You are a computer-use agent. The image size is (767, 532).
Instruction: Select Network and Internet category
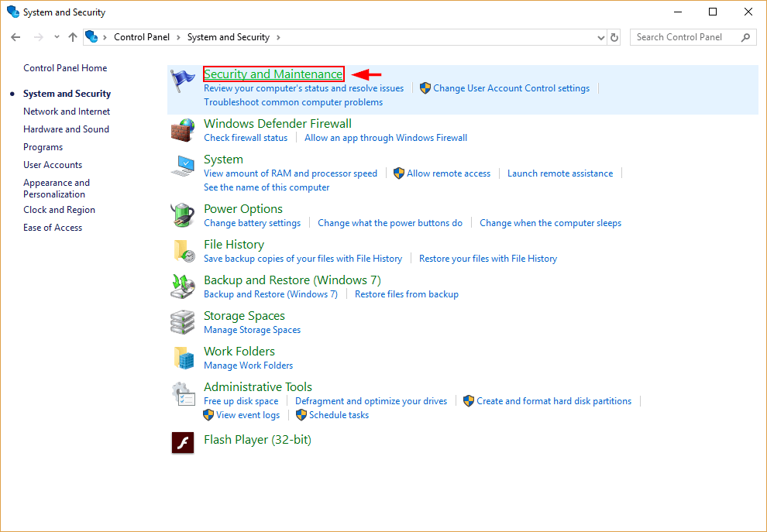pyautogui.click(x=67, y=112)
